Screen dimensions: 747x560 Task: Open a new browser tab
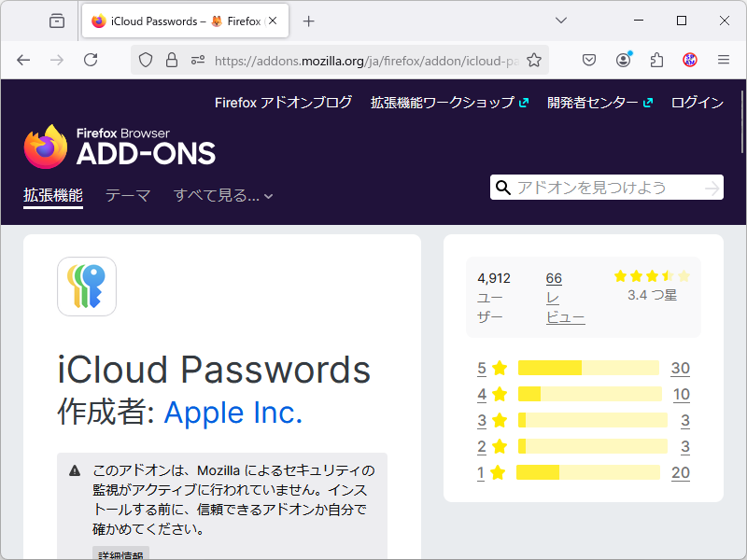click(308, 20)
